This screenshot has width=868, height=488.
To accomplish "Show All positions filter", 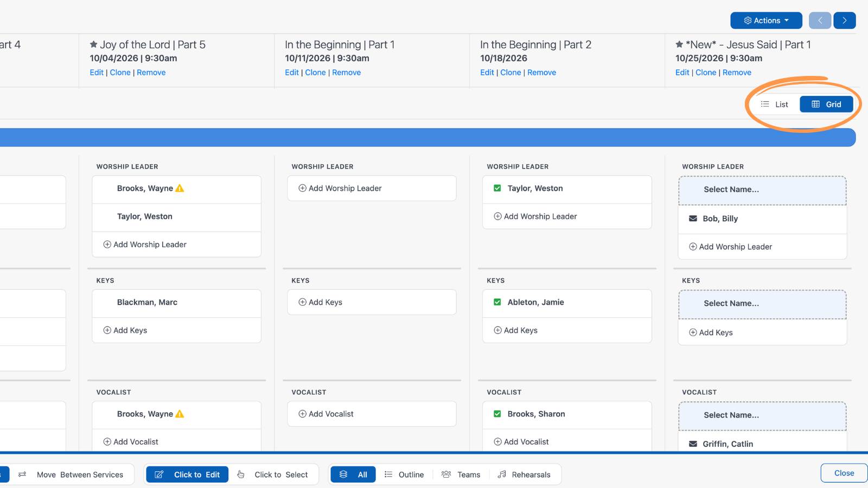I will [353, 474].
